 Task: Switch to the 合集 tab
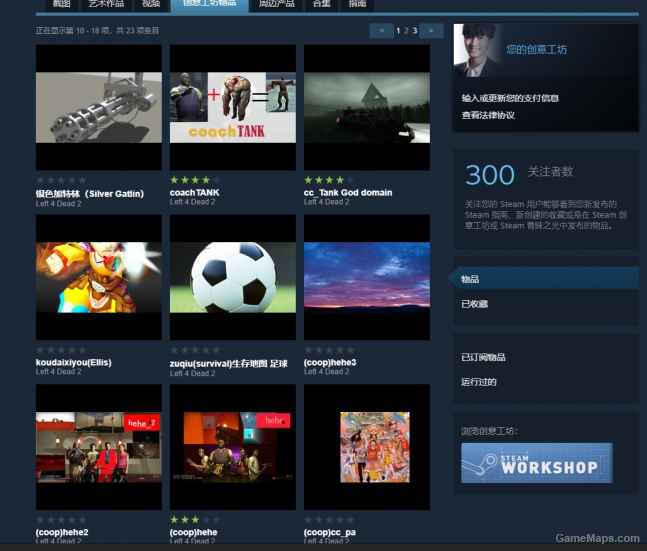click(321, 4)
